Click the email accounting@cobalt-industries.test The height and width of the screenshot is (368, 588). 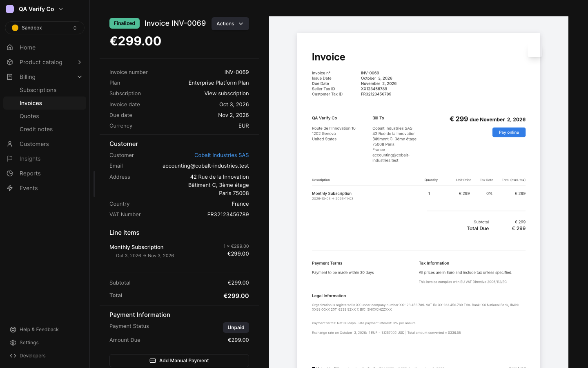[x=206, y=166]
